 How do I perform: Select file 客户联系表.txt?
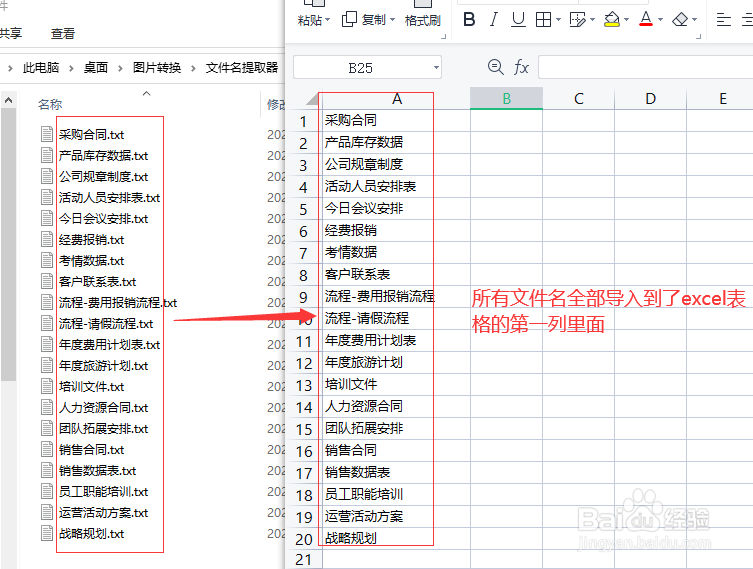point(97,282)
